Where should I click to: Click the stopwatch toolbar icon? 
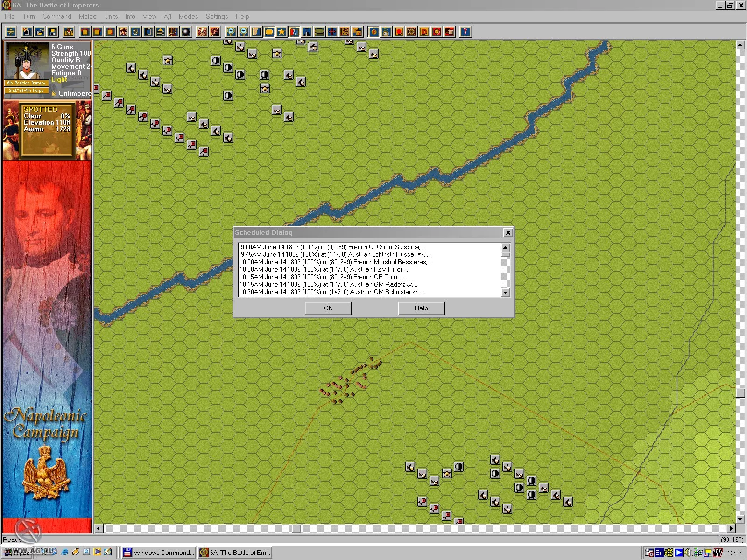coord(386,32)
